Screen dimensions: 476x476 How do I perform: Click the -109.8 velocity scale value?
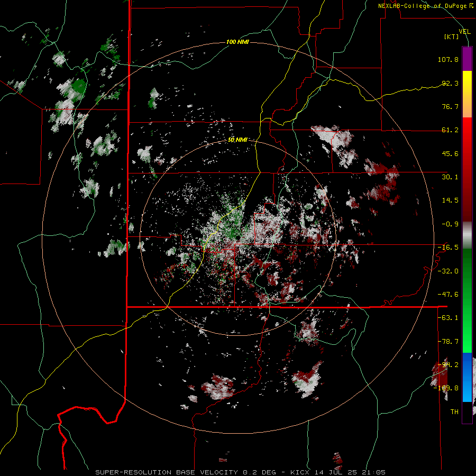446,388
